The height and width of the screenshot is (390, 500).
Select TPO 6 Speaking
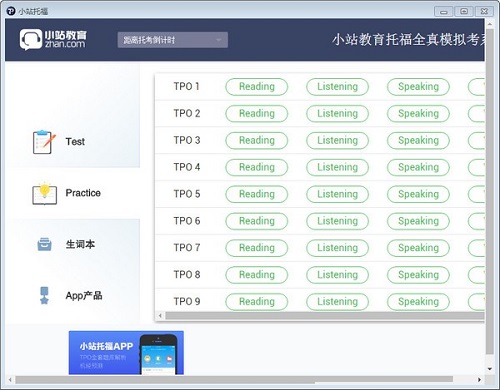418,221
